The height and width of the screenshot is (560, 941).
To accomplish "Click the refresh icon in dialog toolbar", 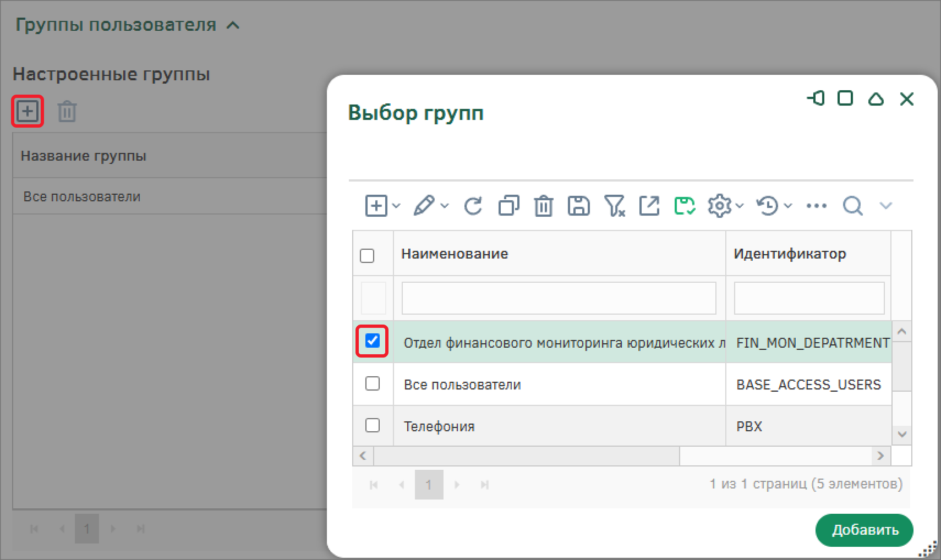I will [x=473, y=206].
